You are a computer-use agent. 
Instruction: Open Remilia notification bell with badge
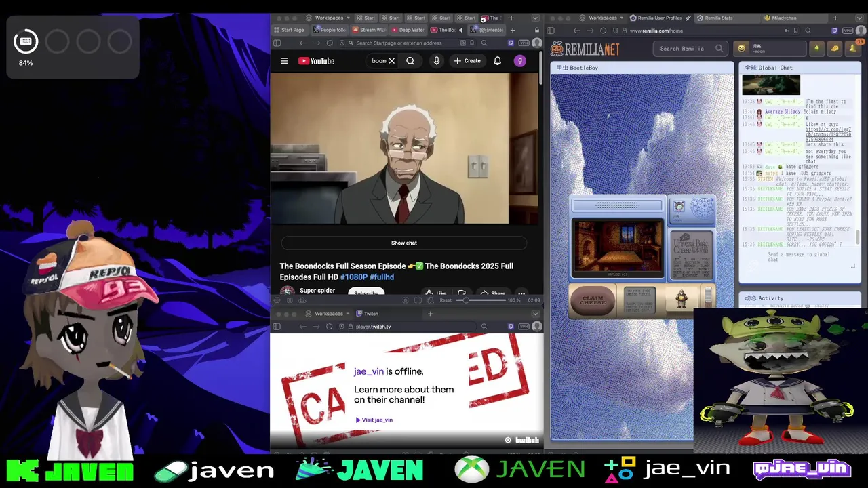(x=853, y=47)
